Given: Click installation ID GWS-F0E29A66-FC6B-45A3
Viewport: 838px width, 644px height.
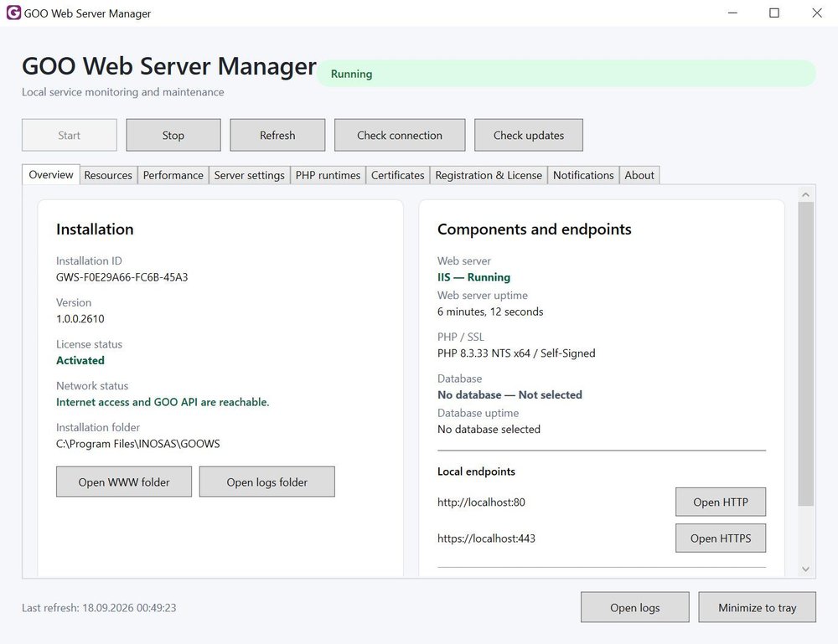Looking at the screenshot, I should (122, 277).
